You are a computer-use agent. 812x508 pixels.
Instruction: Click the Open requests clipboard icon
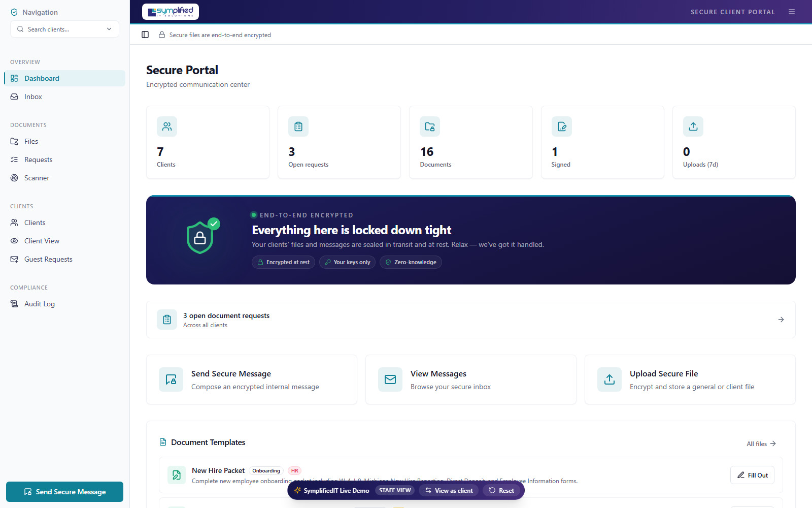point(298,126)
